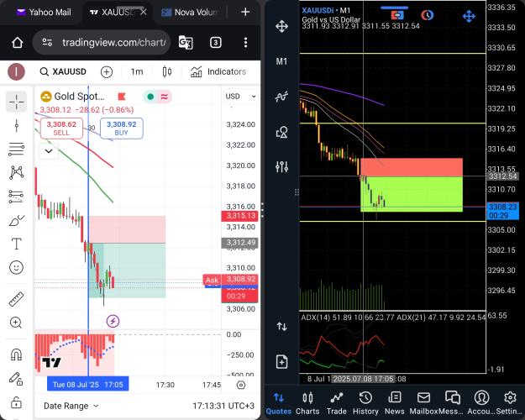525x420 pixels.
Task: Open the MT5 objects shapes icon
Action: pos(281,132)
